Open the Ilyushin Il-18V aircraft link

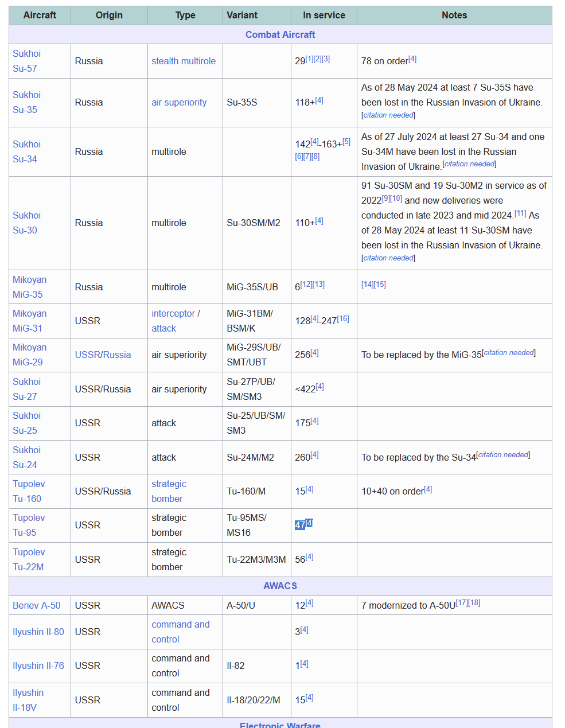coord(28,700)
